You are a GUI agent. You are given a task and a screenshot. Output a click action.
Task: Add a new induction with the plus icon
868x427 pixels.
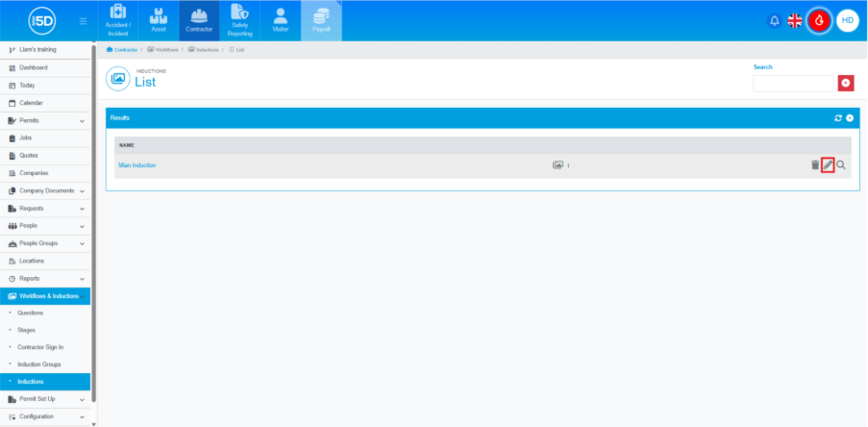850,118
